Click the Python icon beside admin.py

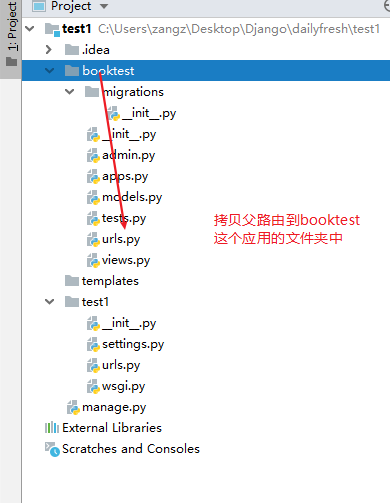pos(93,155)
